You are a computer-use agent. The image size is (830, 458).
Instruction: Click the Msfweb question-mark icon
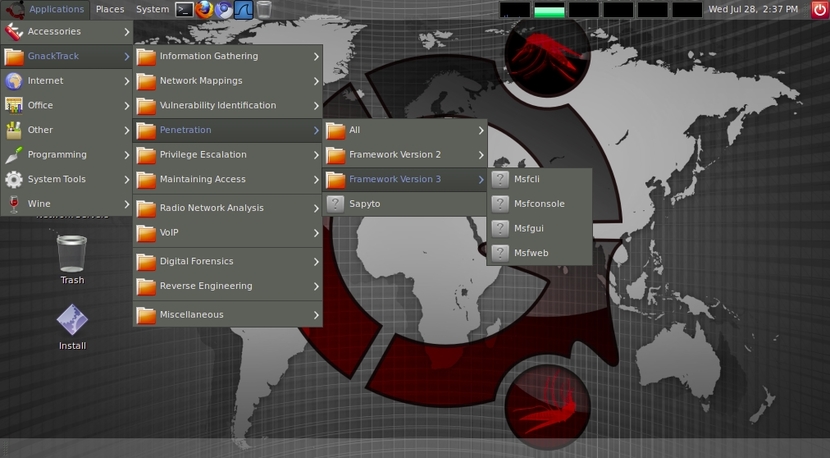coord(500,253)
